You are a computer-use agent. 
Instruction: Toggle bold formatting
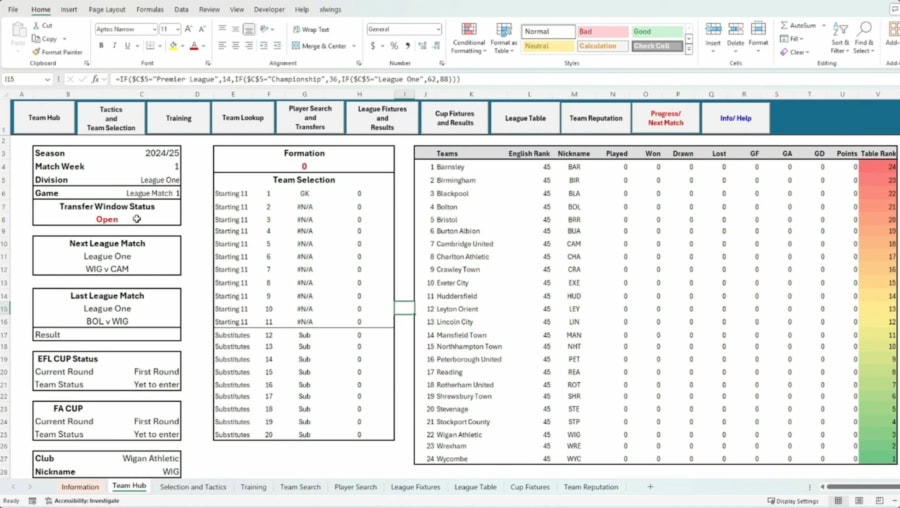[x=100, y=46]
